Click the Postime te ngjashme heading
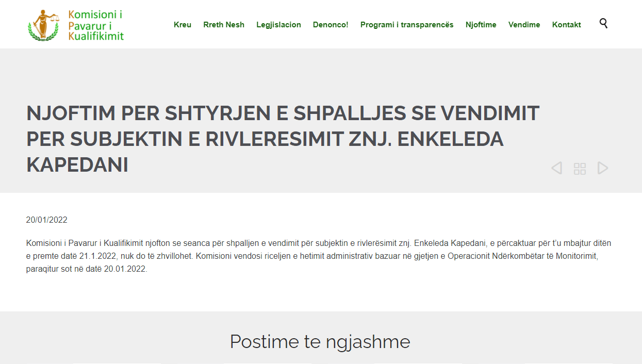This screenshot has width=642, height=364. coord(320,342)
